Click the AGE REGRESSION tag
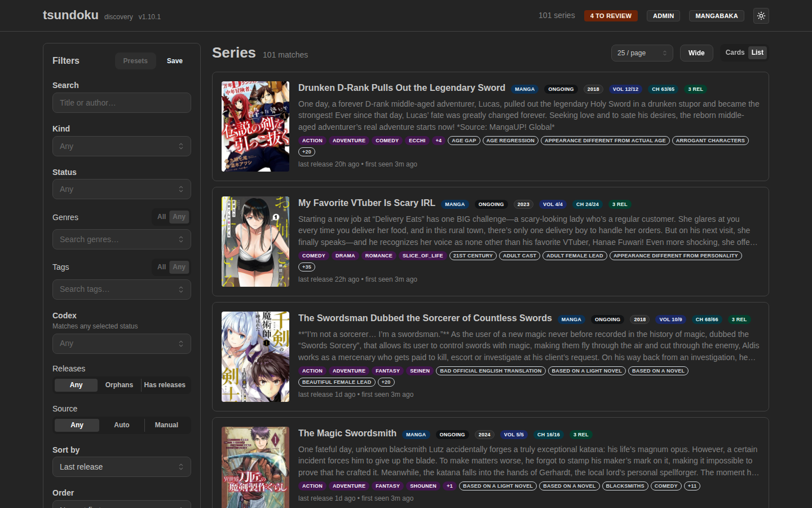 pos(510,141)
